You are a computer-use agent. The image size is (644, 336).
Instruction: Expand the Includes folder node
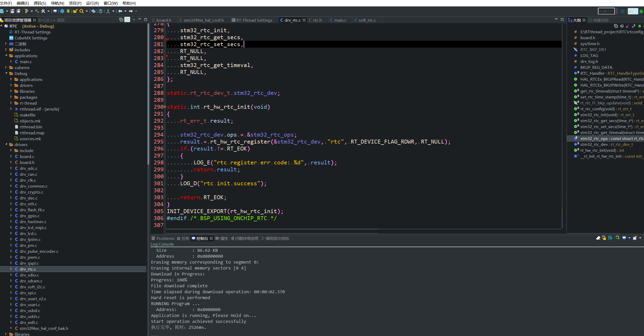[x=6, y=50]
